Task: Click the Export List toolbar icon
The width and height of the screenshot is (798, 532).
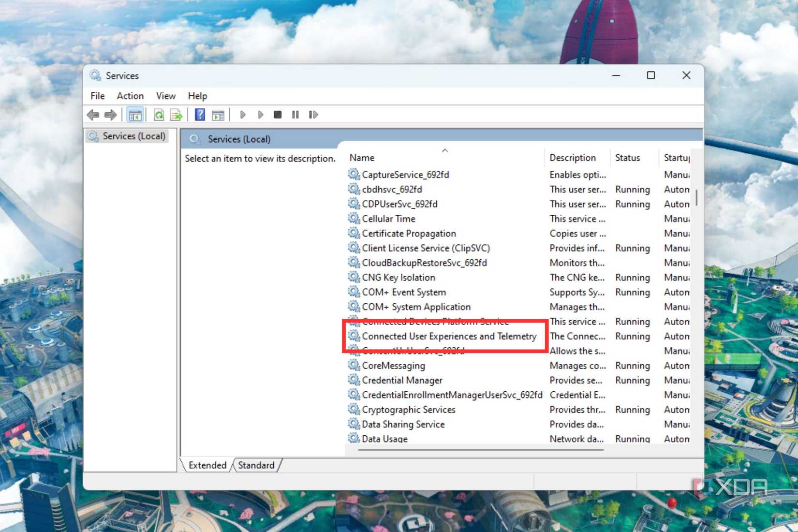Action: (x=177, y=115)
